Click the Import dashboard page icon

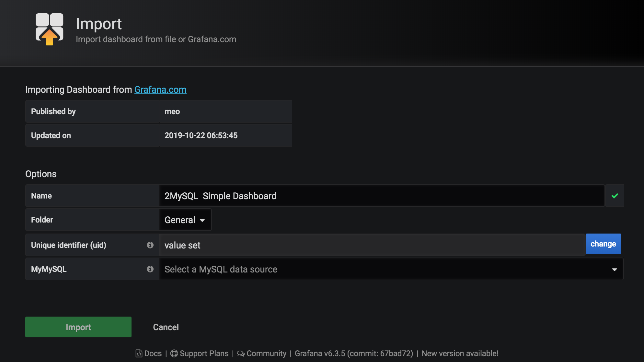[x=49, y=29]
